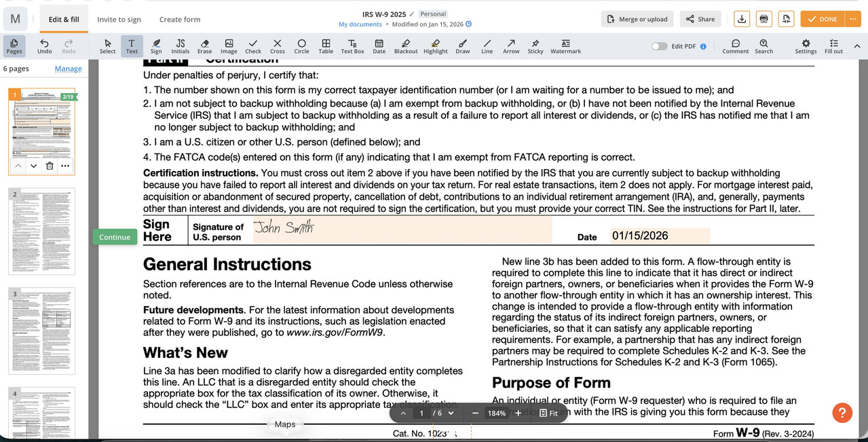Open thumbnail options via three-dot menu

tap(66, 165)
